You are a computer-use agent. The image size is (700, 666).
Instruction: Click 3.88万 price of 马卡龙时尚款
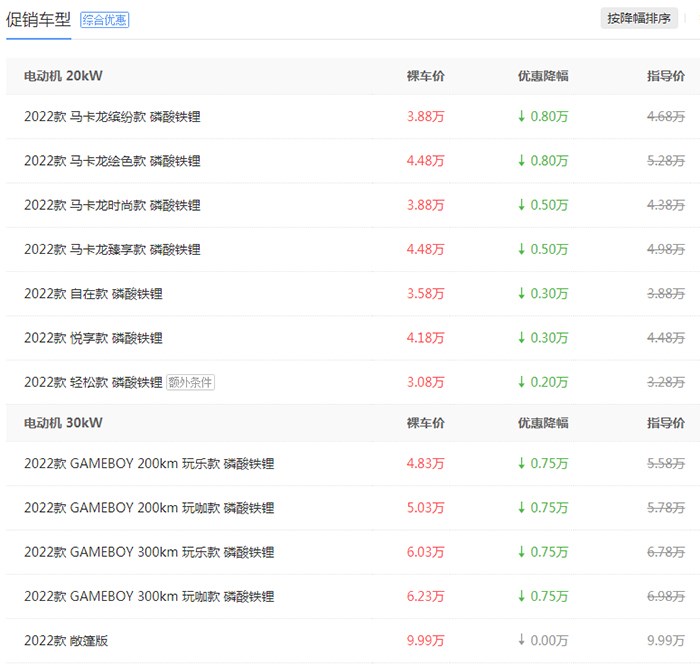[x=425, y=205]
